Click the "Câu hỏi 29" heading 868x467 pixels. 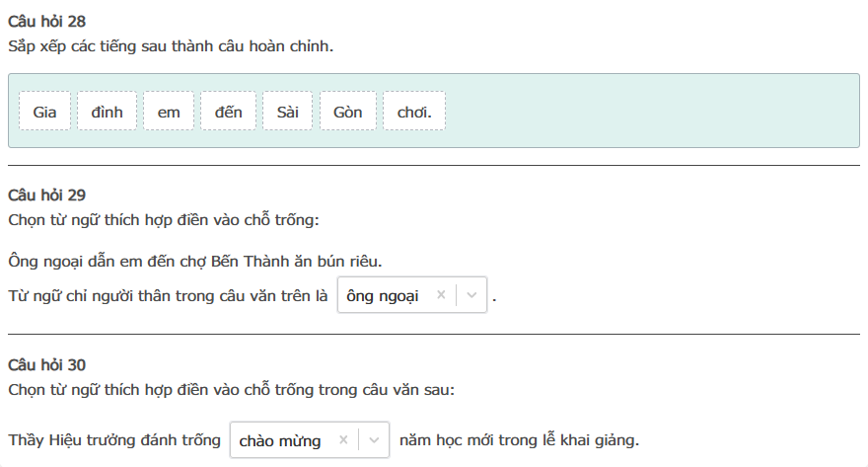click(46, 195)
